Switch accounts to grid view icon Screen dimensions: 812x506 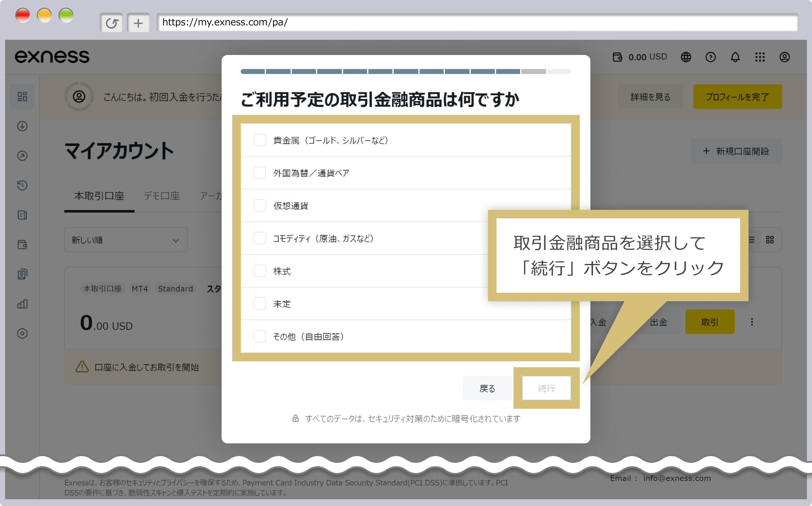tap(770, 240)
